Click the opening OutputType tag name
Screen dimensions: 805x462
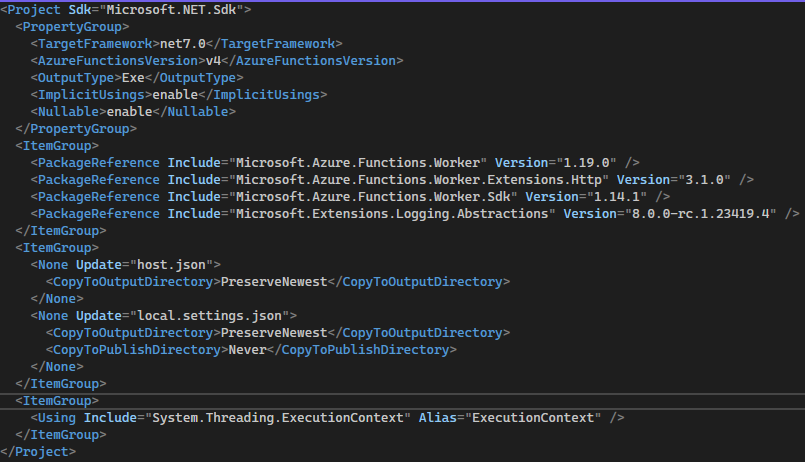[x=76, y=78]
